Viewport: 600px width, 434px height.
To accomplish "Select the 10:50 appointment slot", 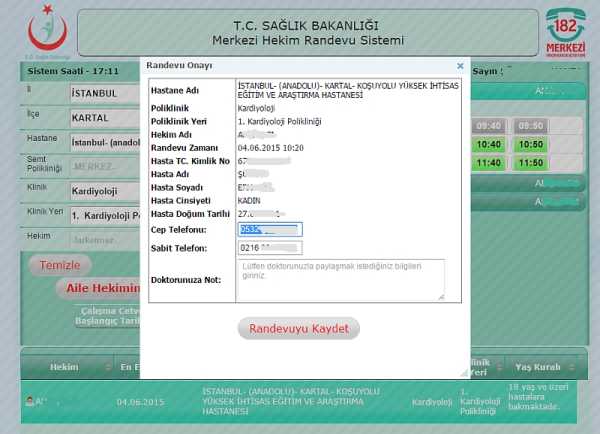I will tap(531, 144).
